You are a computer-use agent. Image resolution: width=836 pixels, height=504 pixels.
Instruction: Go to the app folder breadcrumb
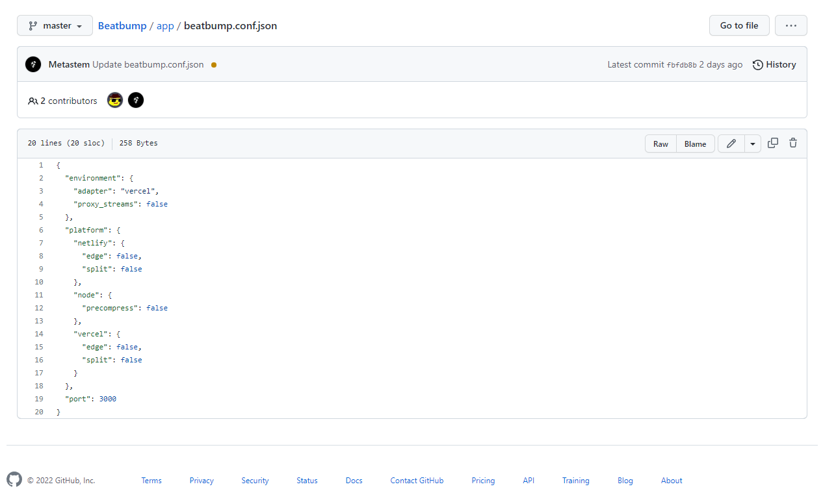click(x=165, y=26)
